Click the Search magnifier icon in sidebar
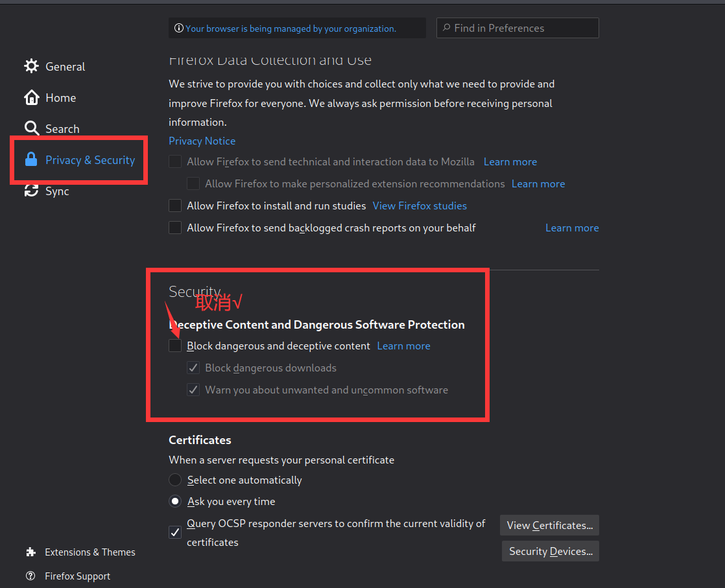This screenshot has width=725, height=588. 31,128
